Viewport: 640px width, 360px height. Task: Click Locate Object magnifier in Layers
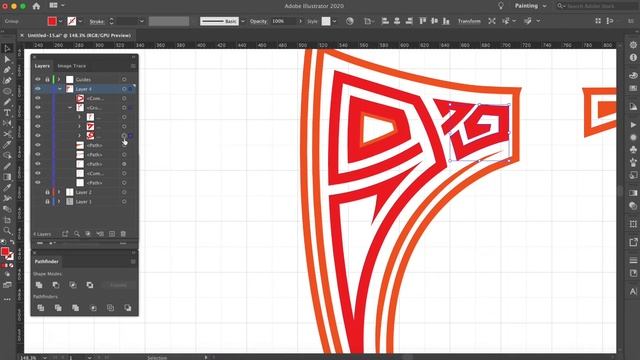[77, 234]
